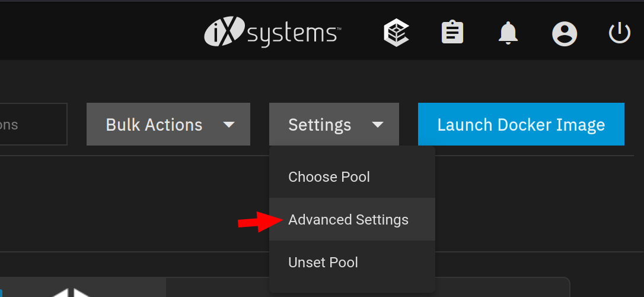Open the Tasks clipboard icon

pyautogui.click(x=452, y=33)
